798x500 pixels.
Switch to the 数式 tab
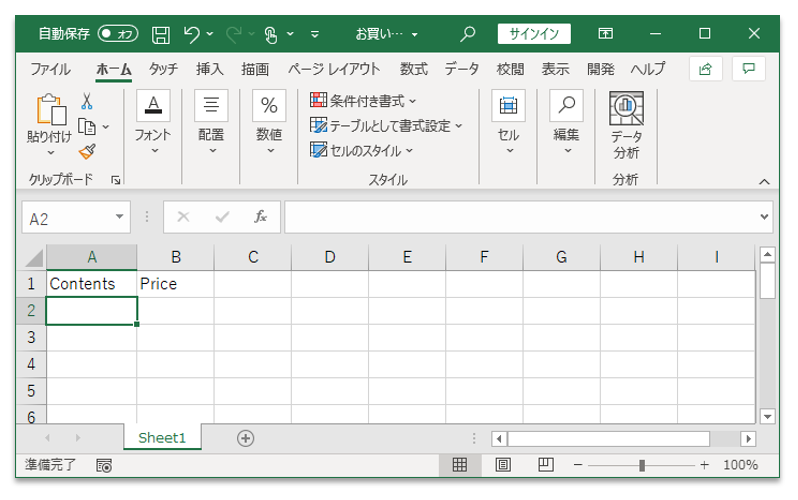point(413,69)
